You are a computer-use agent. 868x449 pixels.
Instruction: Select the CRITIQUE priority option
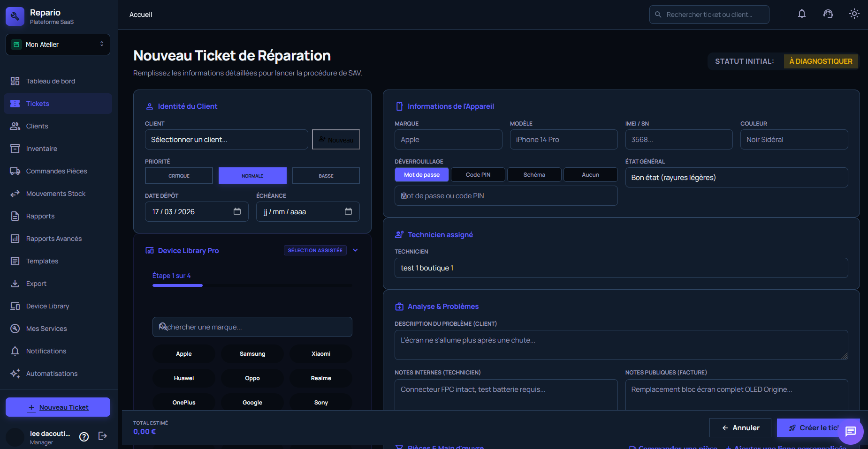(x=179, y=175)
